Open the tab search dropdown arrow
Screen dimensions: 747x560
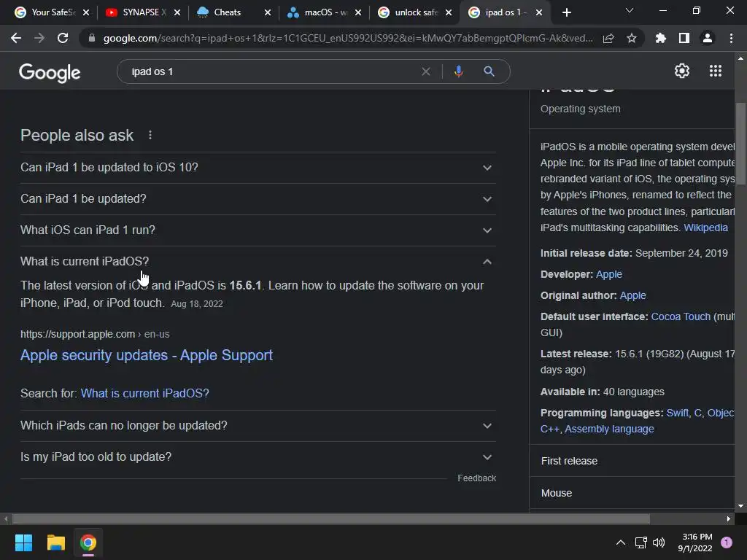click(x=630, y=10)
